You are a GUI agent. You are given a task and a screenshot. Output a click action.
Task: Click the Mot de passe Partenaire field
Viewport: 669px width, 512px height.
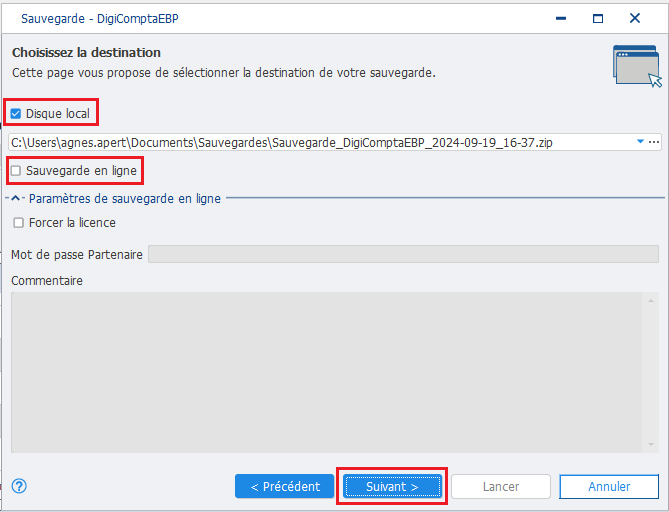[x=403, y=254]
